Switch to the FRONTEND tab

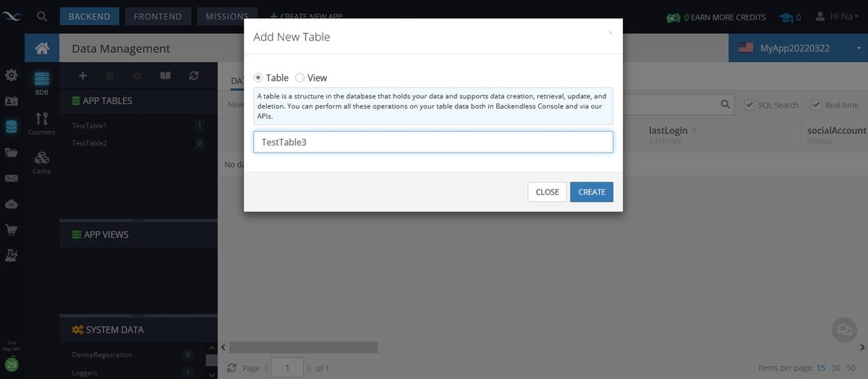point(158,16)
